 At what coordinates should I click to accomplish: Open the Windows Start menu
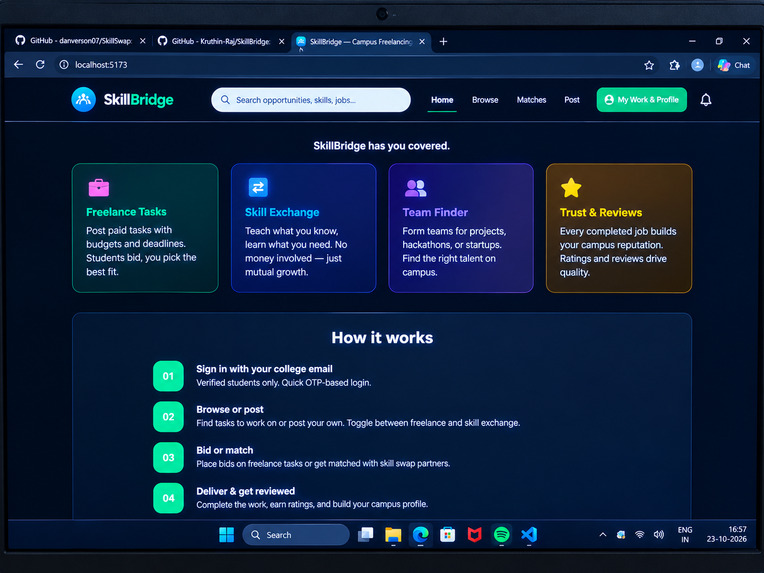click(226, 535)
